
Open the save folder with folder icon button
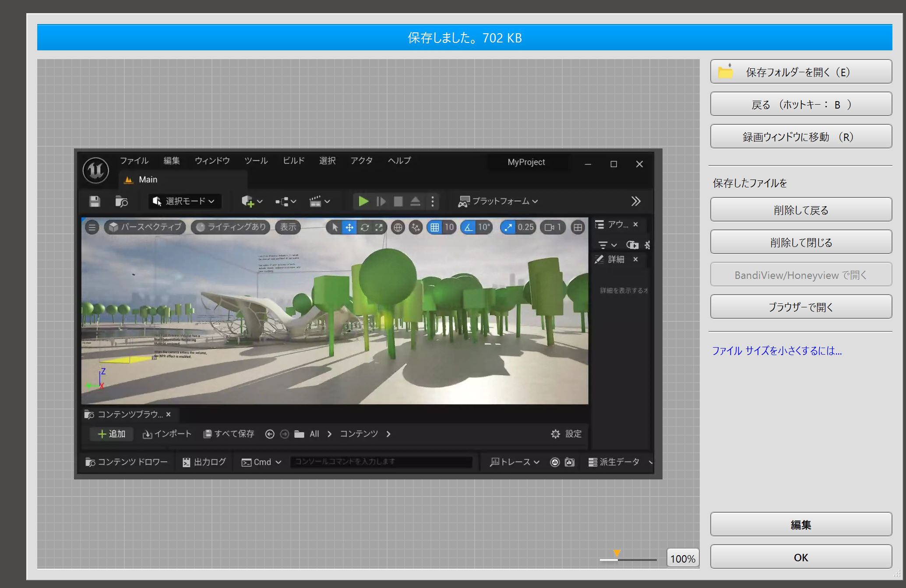tap(800, 72)
